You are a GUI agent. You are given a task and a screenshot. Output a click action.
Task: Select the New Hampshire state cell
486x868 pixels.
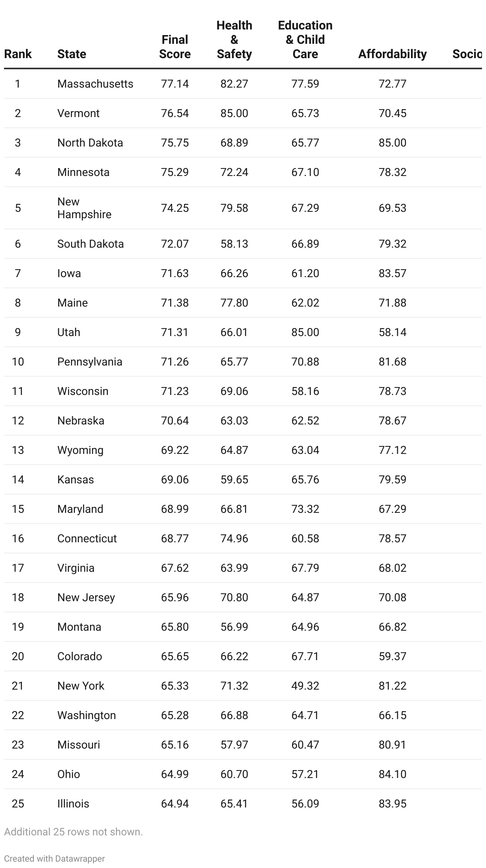84,208
